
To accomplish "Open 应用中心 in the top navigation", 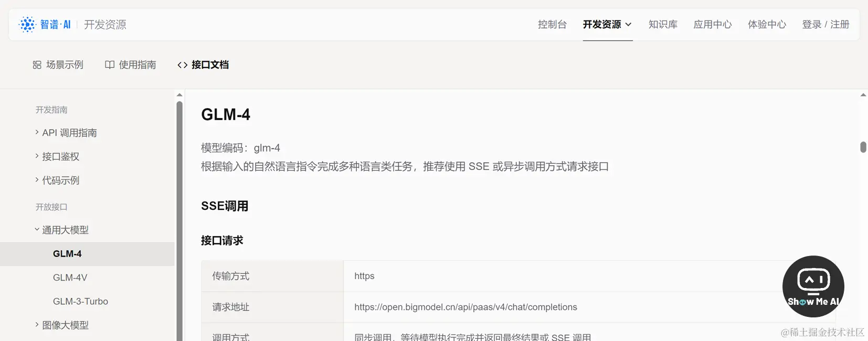I will (713, 25).
